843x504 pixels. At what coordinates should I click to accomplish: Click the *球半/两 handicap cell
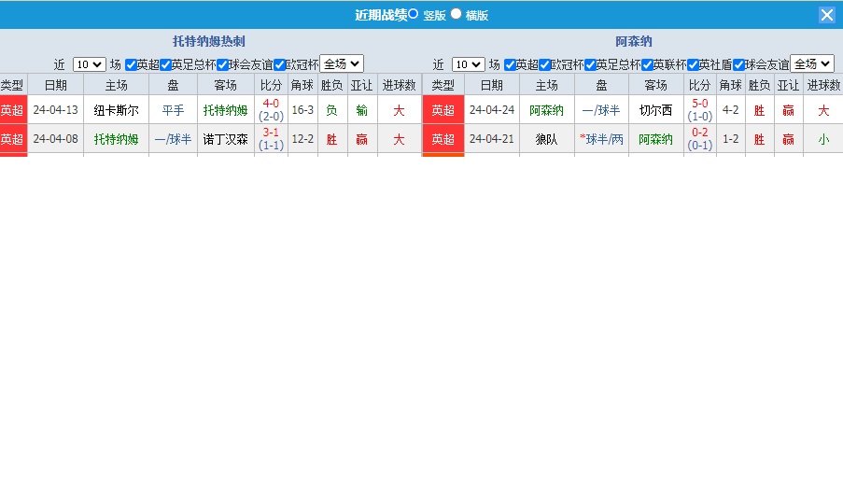pyautogui.click(x=601, y=139)
